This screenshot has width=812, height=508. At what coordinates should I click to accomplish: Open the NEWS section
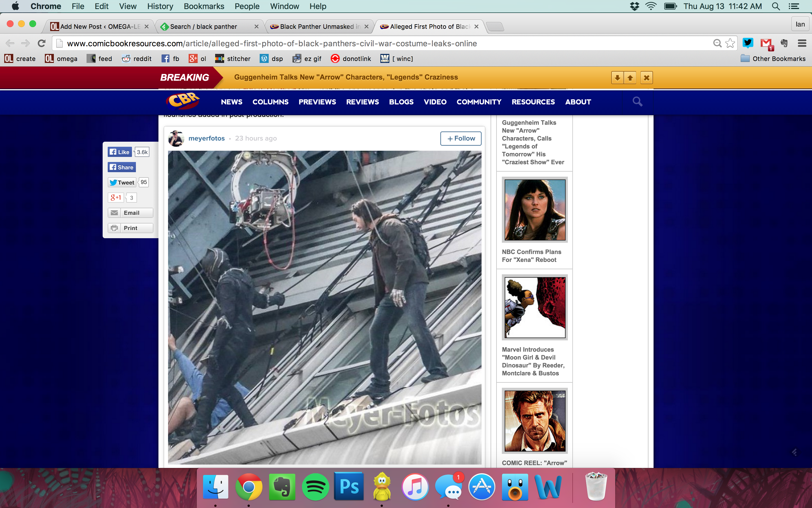(x=231, y=102)
